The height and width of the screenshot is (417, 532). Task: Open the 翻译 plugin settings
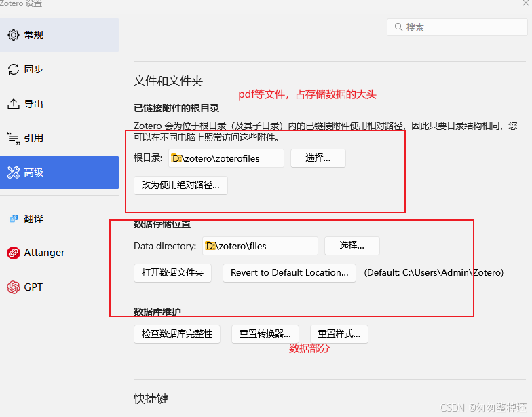(60, 219)
